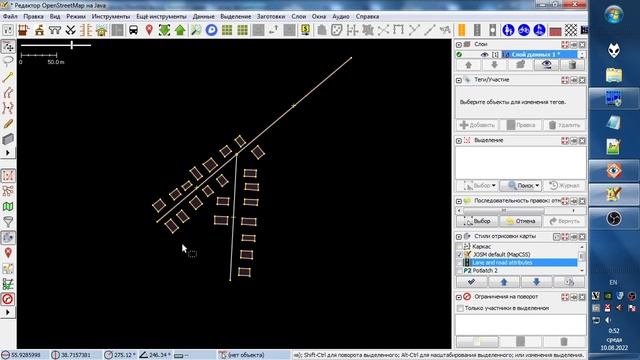Toggle the turn restrictions panel icon in left toolbar
The width and height of the screenshot is (640, 360).
tap(8, 299)
